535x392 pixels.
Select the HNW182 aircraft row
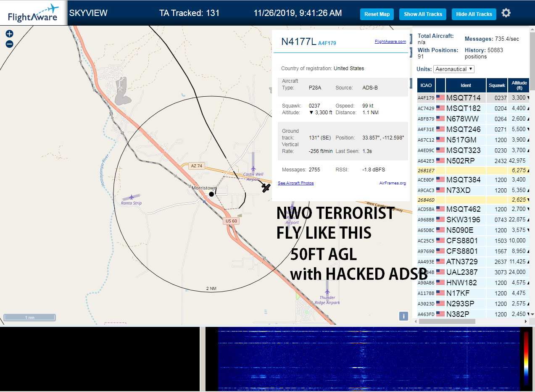473,283
